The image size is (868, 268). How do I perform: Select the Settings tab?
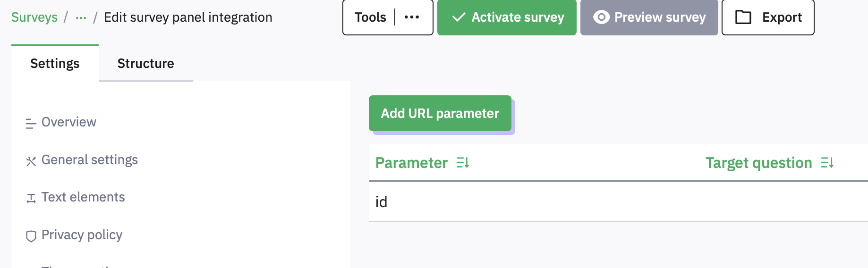[x=55, y=64]
